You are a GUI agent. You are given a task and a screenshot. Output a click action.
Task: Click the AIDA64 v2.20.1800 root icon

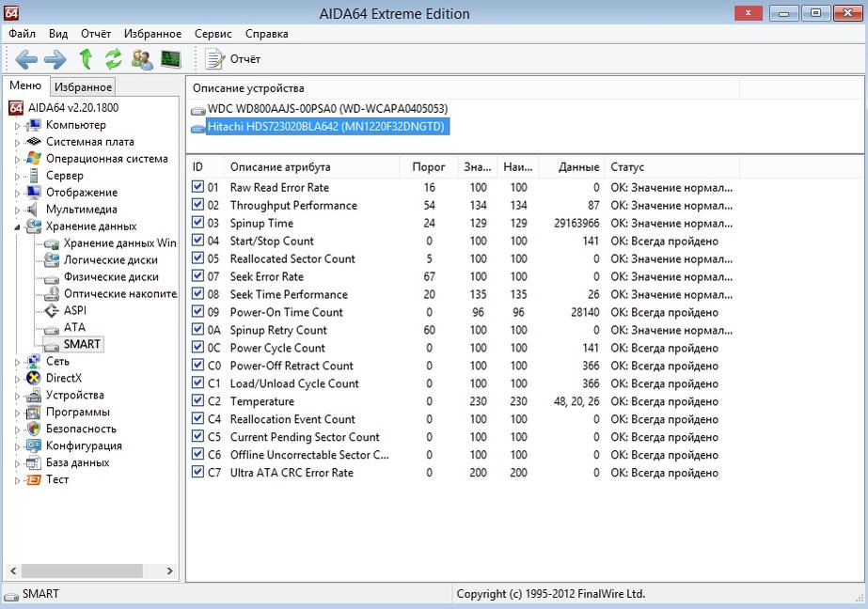[x=16, y=108]
